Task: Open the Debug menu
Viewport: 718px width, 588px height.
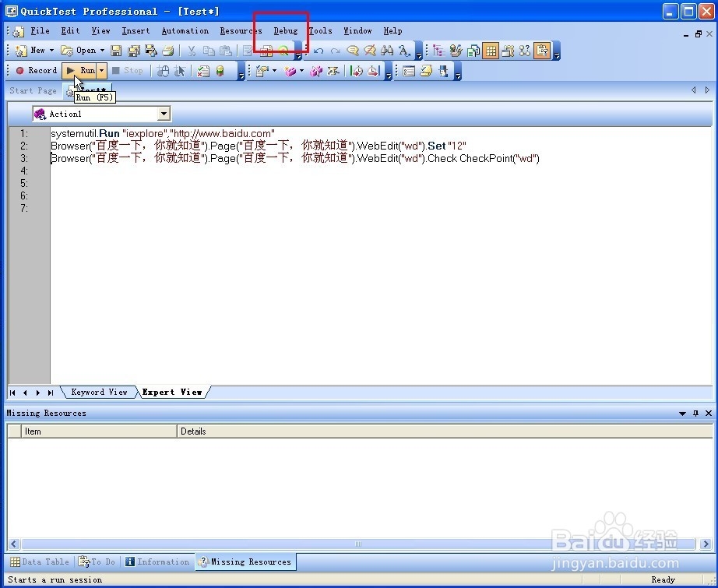Action: (286, 30)
